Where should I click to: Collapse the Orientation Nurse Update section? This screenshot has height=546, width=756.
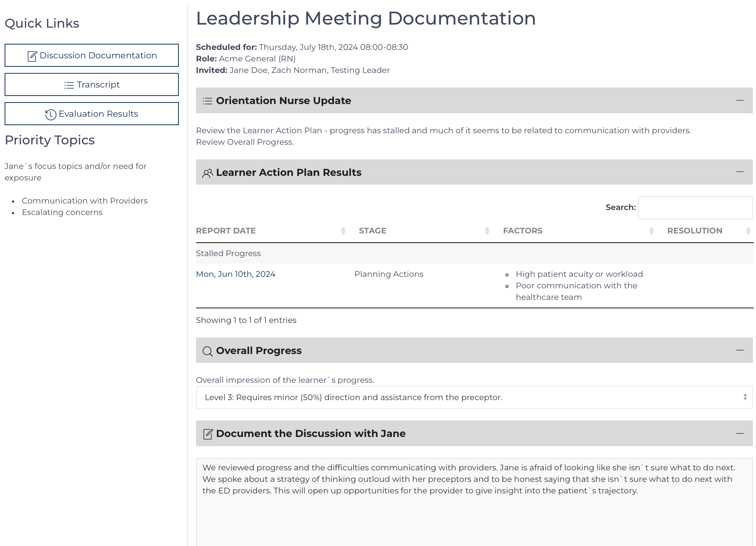[x=740, y=100]
